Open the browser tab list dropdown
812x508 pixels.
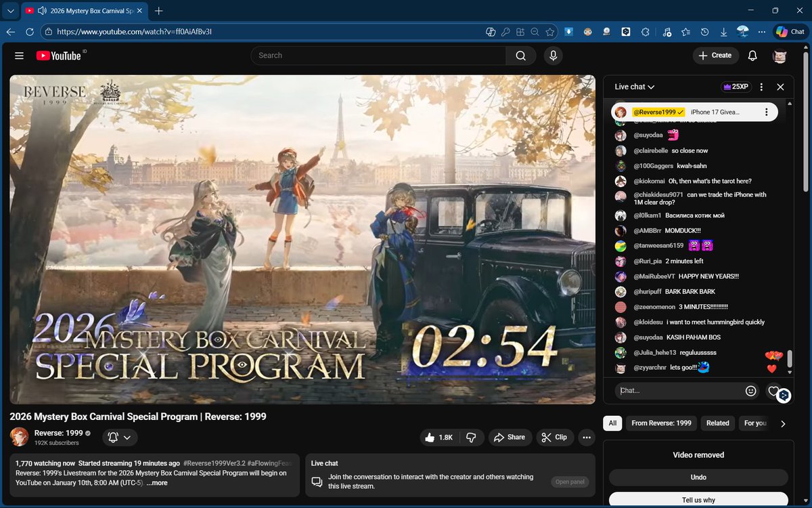click(x=9, y=11)
